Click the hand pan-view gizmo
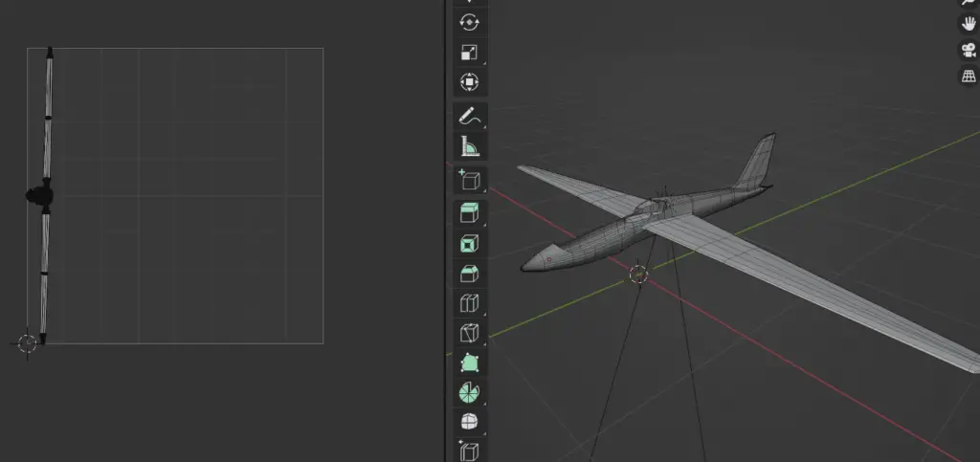 click(969, 24)
